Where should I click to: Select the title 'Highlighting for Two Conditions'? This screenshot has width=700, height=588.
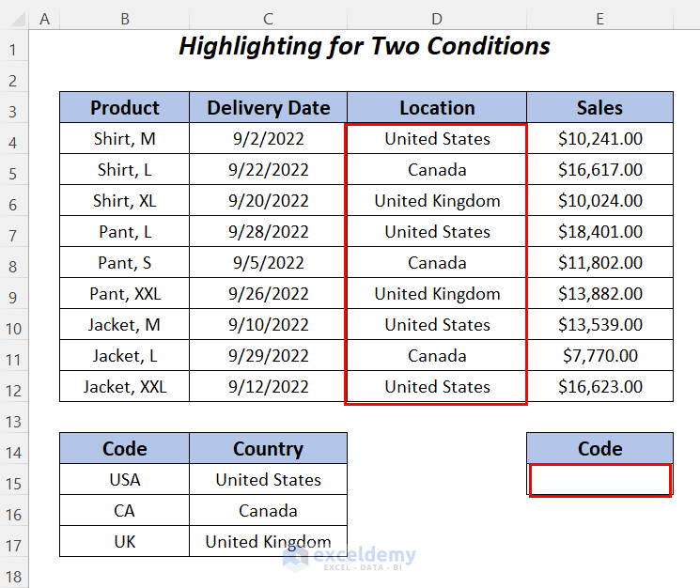tap(365, 46)
